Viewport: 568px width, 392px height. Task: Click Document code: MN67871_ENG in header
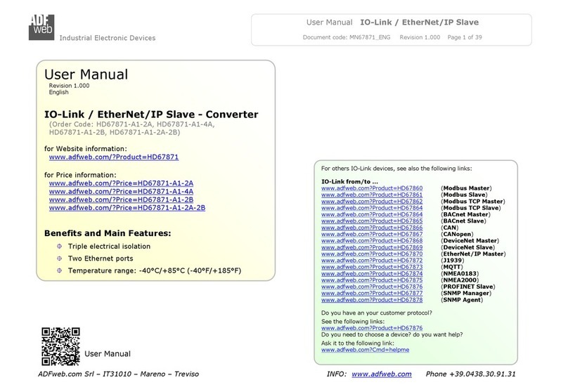pos(347,37)
